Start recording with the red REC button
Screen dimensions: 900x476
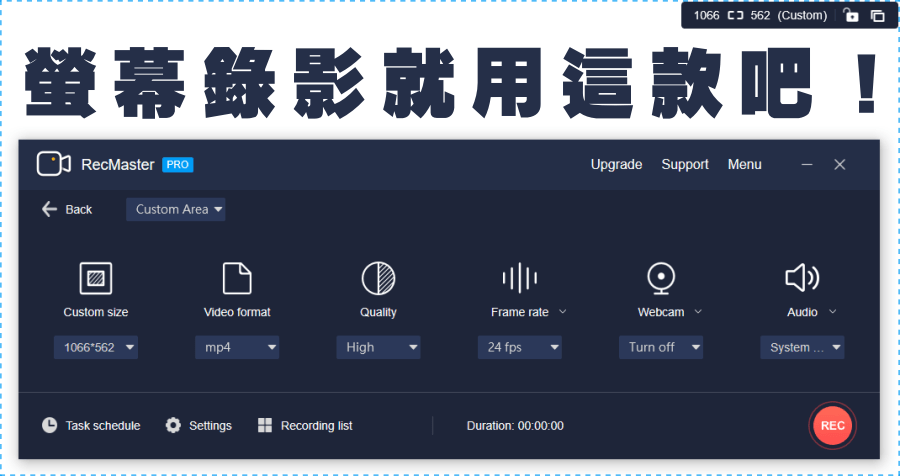[832, 425]
